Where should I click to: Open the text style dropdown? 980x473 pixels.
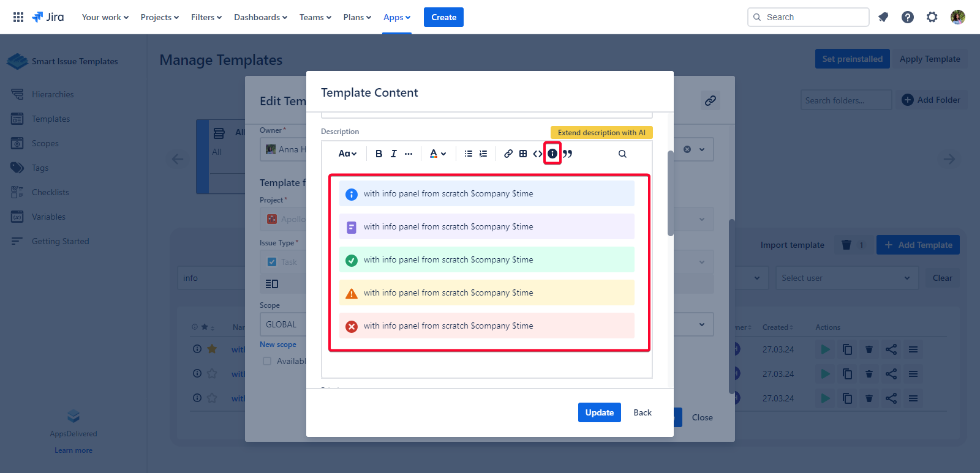(x=347, y=154)
